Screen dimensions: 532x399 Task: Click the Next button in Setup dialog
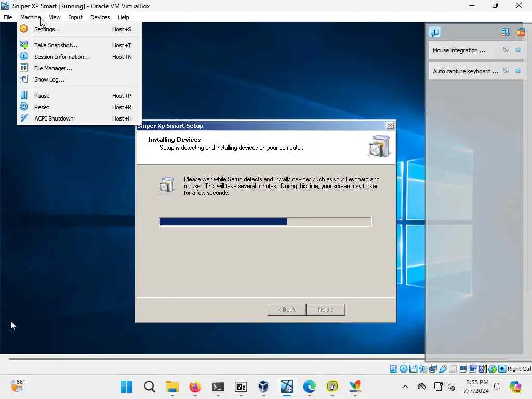click(326, 310)
